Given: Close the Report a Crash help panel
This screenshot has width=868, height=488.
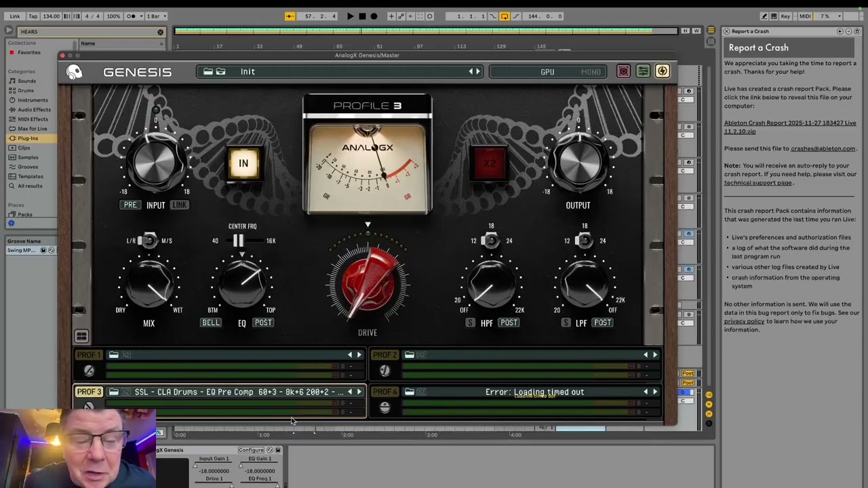Looking at the screenshot, I should pos(726,31).
